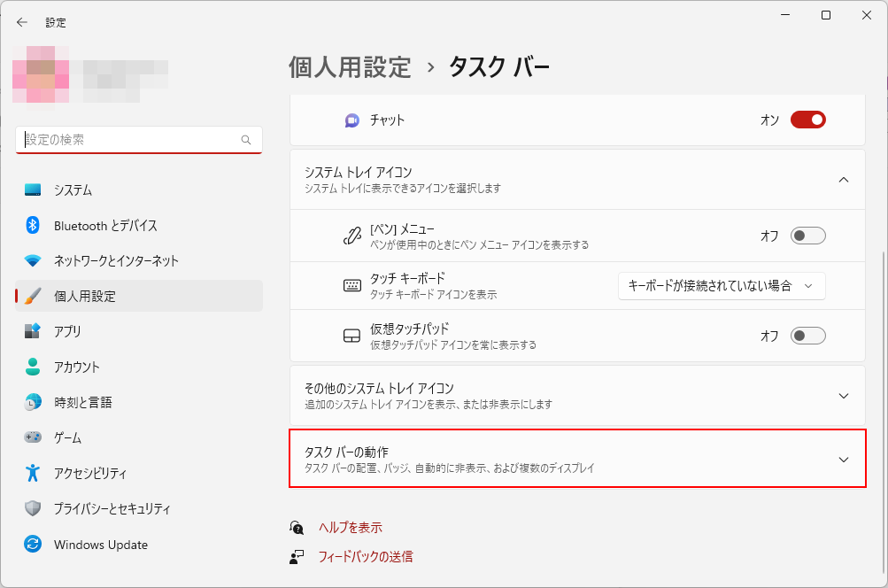Click the network Wi-Fi icon in sidebar
The height and width of the screenshot is (588, 888).
(x=33, y=260)
